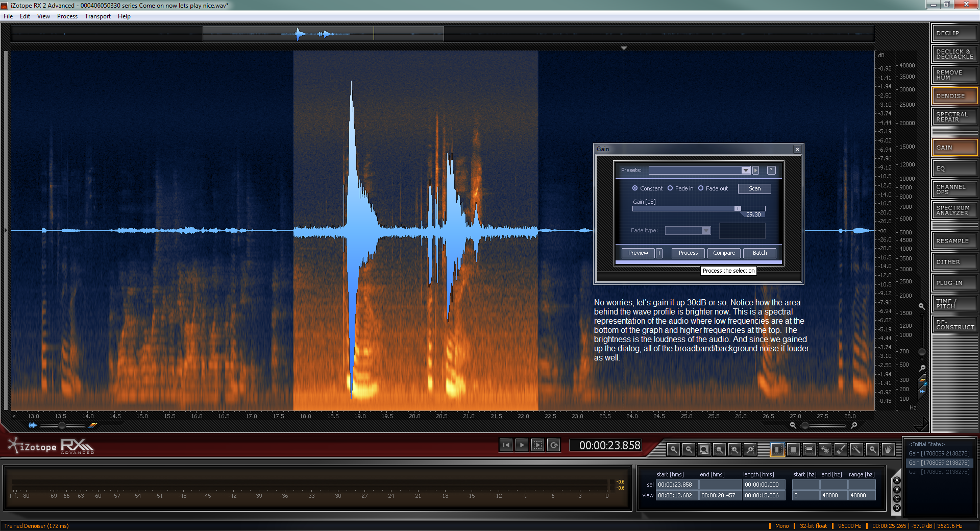This screenshot has width=980, height=531.
Task: Start playback with the Play button
Action: 522,445
